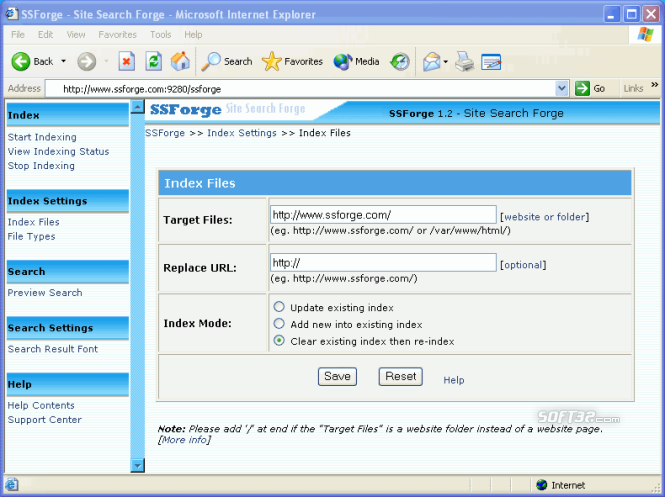Click the website or folder link
Viewport: 665px width, 497px height.
coord(545,217)
